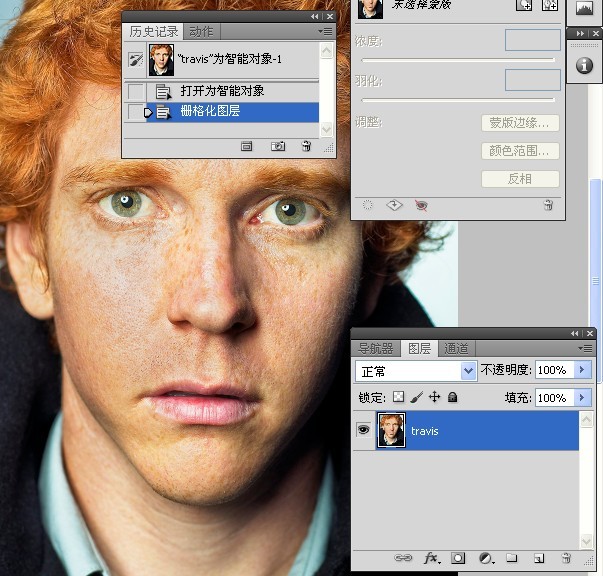
Task: Add layer style fx icon
Action: (432, 558)
